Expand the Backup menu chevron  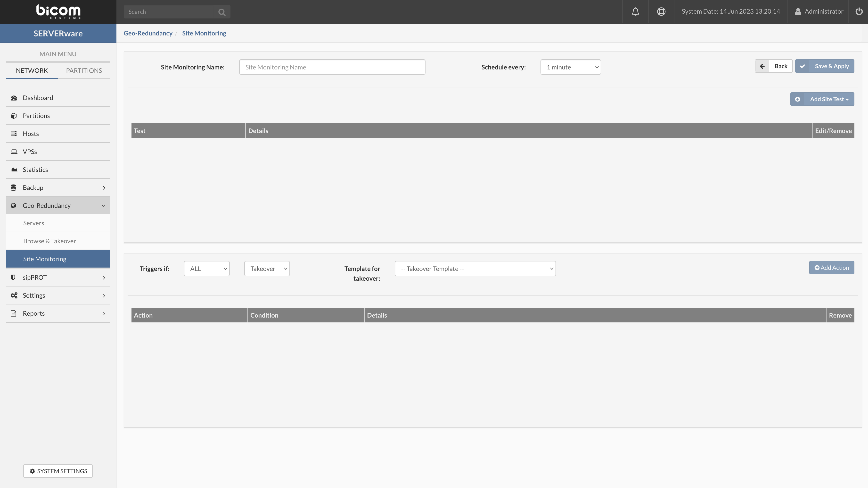[x=104, y=187]
